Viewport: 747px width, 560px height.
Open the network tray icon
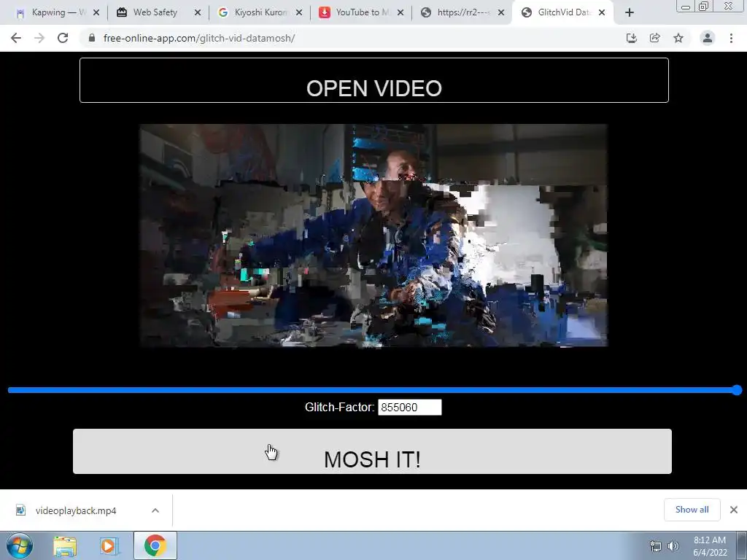[656, 546]
